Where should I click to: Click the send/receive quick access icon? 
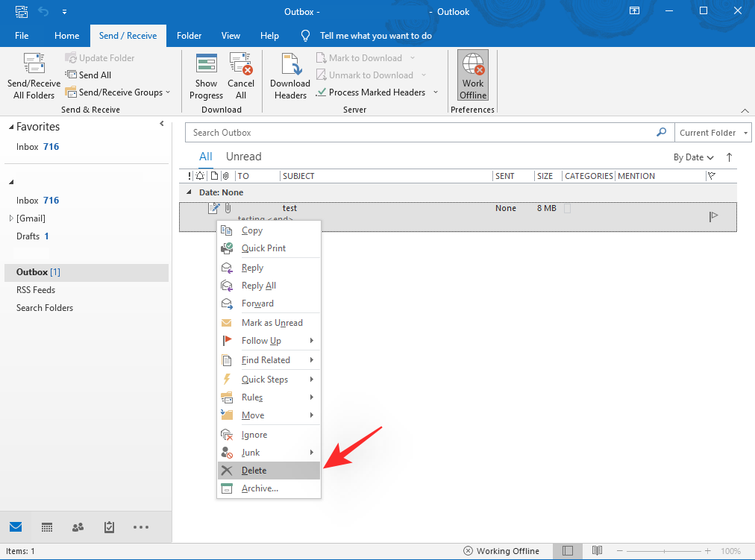coord(21,11)
